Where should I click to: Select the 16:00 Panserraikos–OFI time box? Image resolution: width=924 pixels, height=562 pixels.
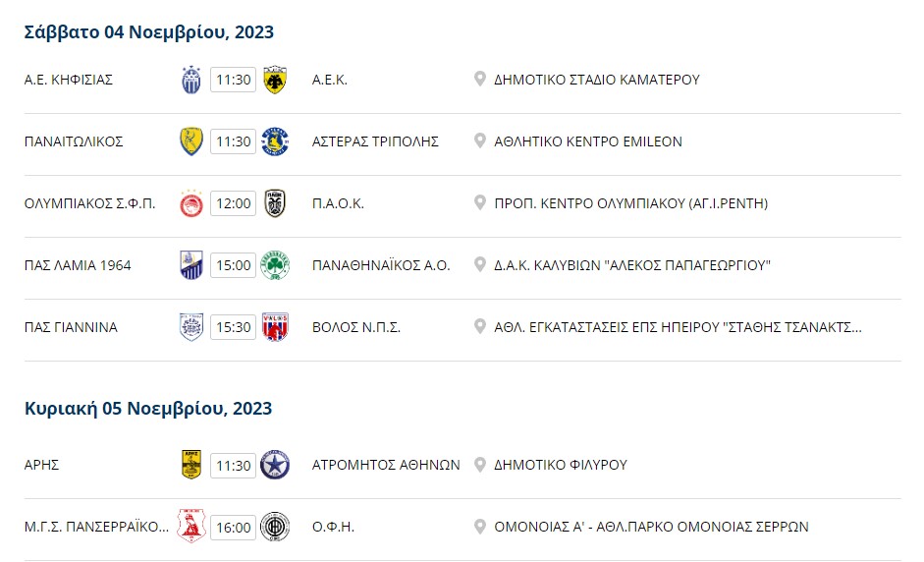[x=234, y=528]
